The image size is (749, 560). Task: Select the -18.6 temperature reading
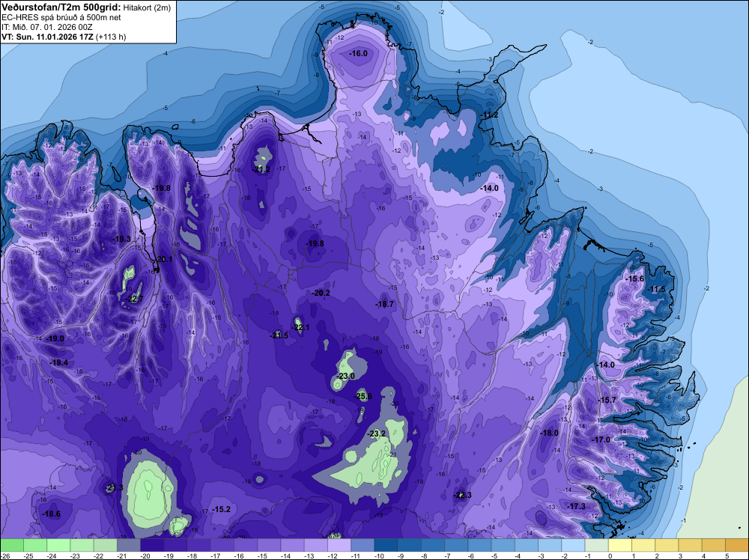coord(52,514)
